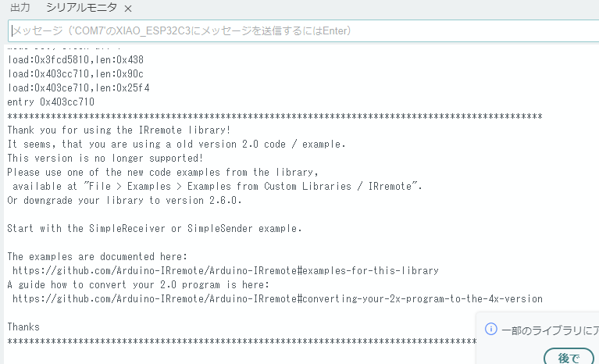Click the 'Thanks' line in output

(x=23, y=327)
